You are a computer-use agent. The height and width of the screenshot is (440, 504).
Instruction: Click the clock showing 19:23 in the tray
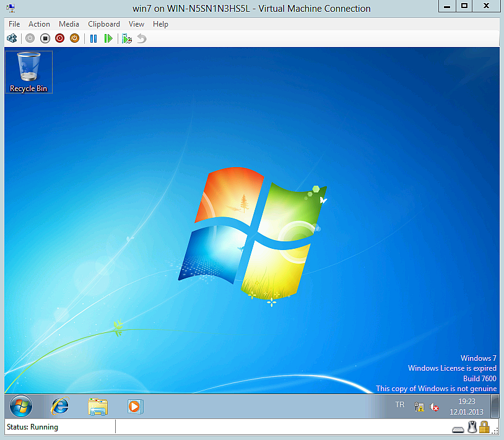466,402
